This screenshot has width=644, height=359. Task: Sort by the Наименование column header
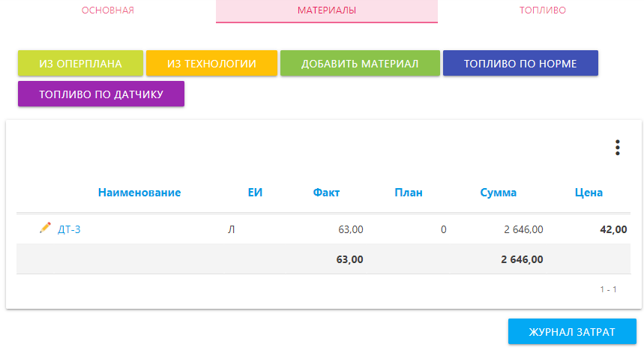139,193
